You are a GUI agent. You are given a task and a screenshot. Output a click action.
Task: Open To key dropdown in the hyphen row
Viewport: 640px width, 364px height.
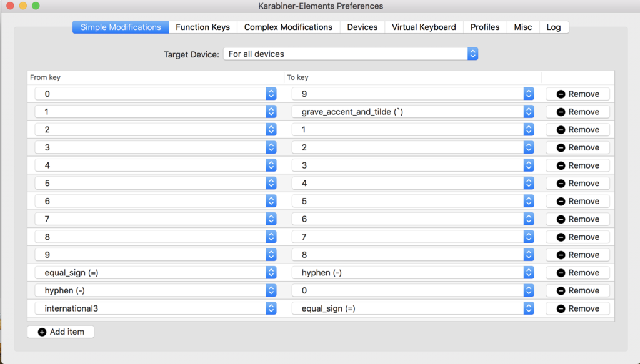pyautogui.click(x=413, y=290)
